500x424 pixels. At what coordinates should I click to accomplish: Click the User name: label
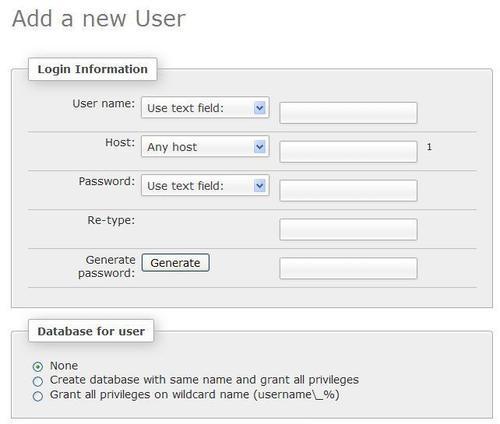pos(104,104)
